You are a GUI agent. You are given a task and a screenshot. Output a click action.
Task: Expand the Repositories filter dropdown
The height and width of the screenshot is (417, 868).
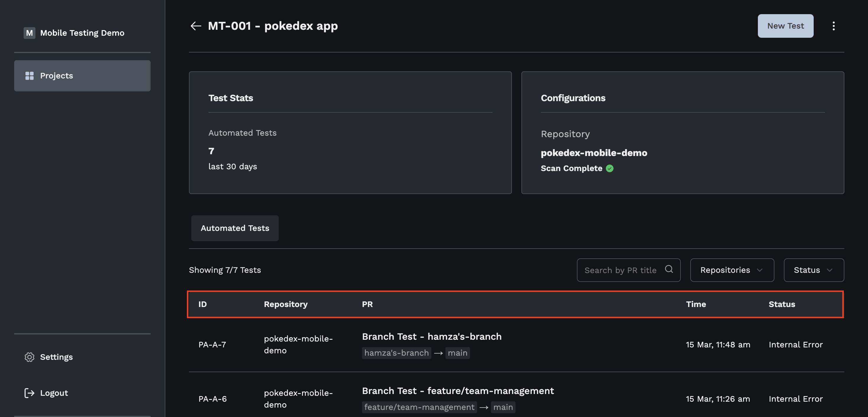tap(732, 270)
